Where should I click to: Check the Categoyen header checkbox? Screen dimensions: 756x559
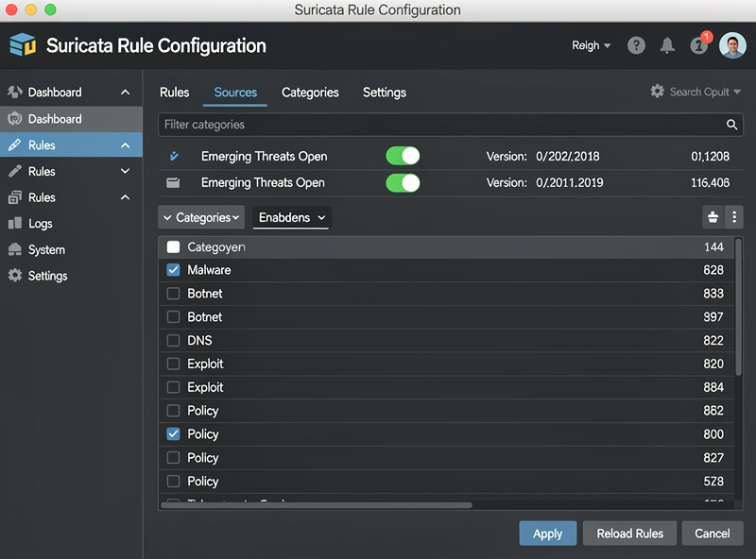pos(173,247)
